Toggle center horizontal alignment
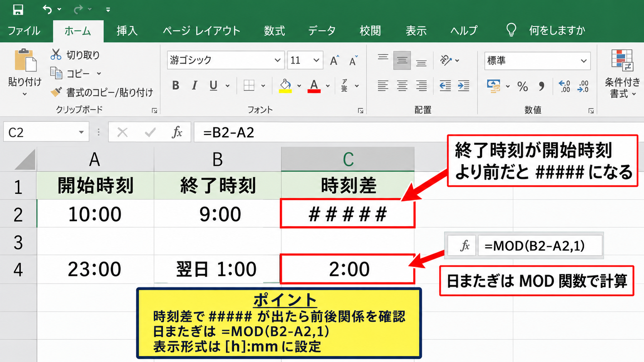This screenshot has width=644, height=362. (402, 85)
